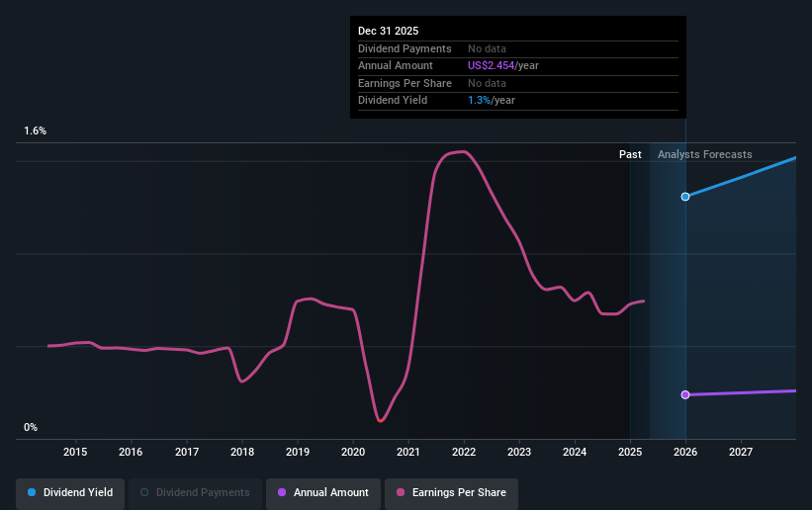Click the pink Earnings Per Share legend dot
Image resolution: width=812 pixels, height=510 pixels.
pos(401,492)
